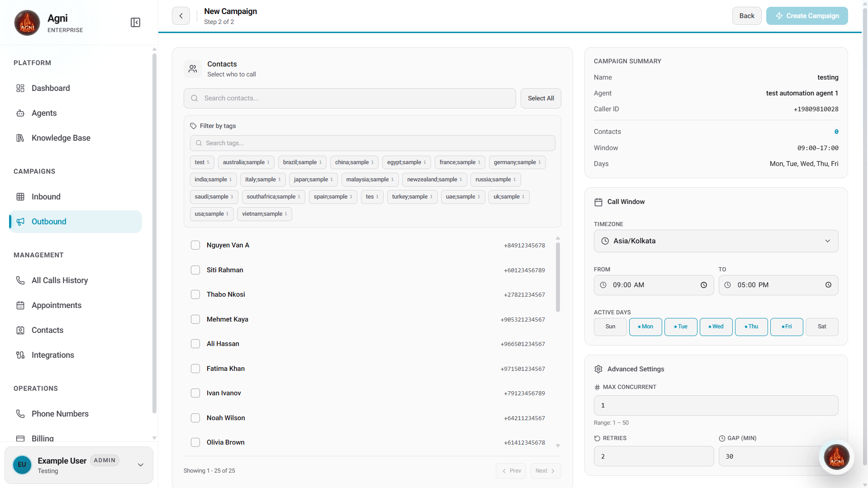Click the Phone Numbers phone icon
This screenshot has width=868, height=488.
coord(20,414)
